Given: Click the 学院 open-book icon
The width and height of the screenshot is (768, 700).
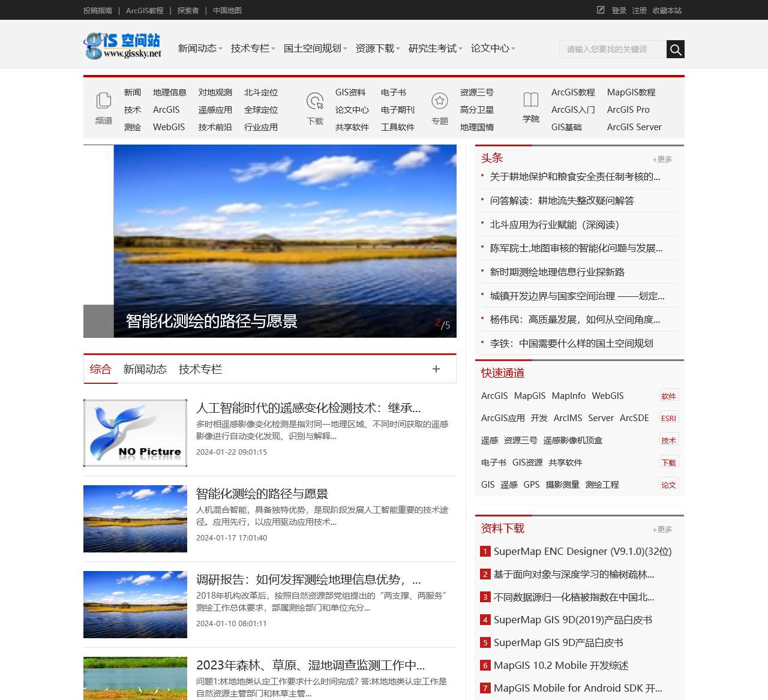Looking at the screenshot, I should tap(530, 101).
